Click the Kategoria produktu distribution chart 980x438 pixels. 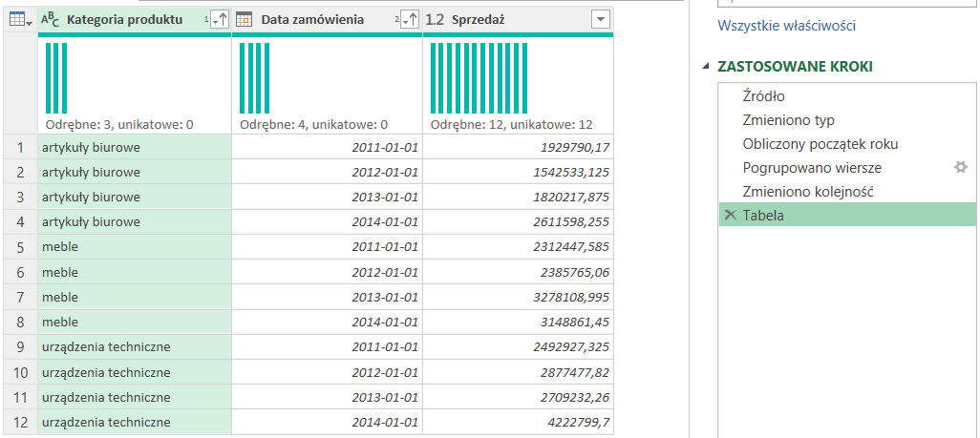(x=56, y=78)
